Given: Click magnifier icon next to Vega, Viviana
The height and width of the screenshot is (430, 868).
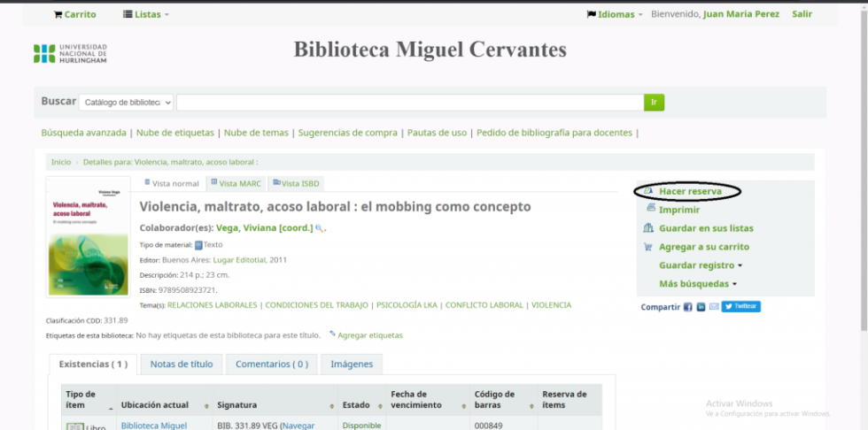Looking at the screenshot, I should pyautogui.click(x=319, y=228).
